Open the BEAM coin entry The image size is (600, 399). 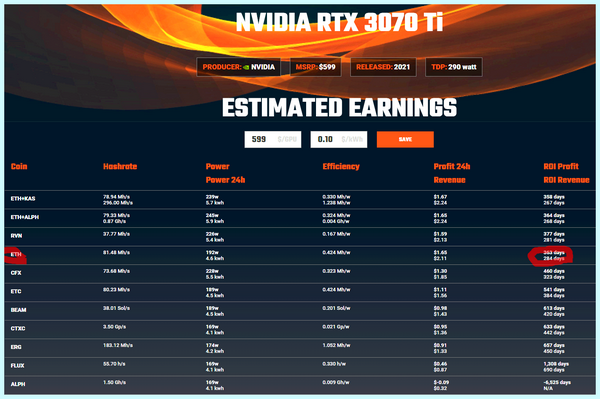pyautogui.click(x=18, y=310)
